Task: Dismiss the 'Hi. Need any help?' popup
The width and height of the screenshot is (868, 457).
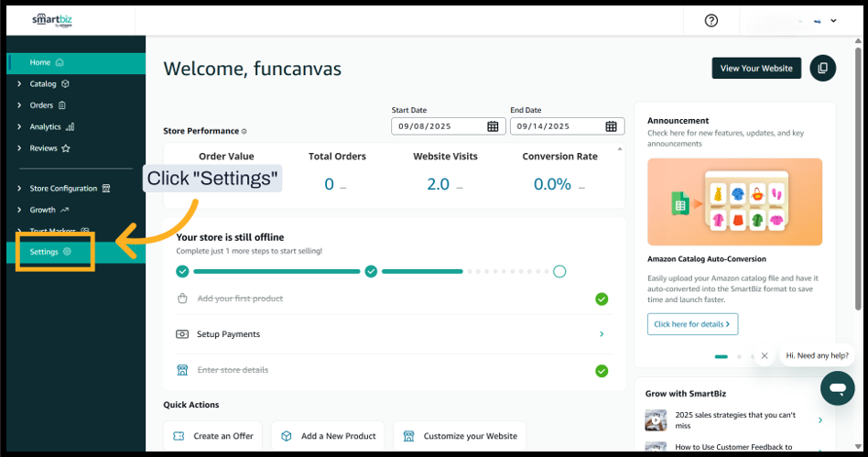Action: pyautogui.click(x=765, y=355)
